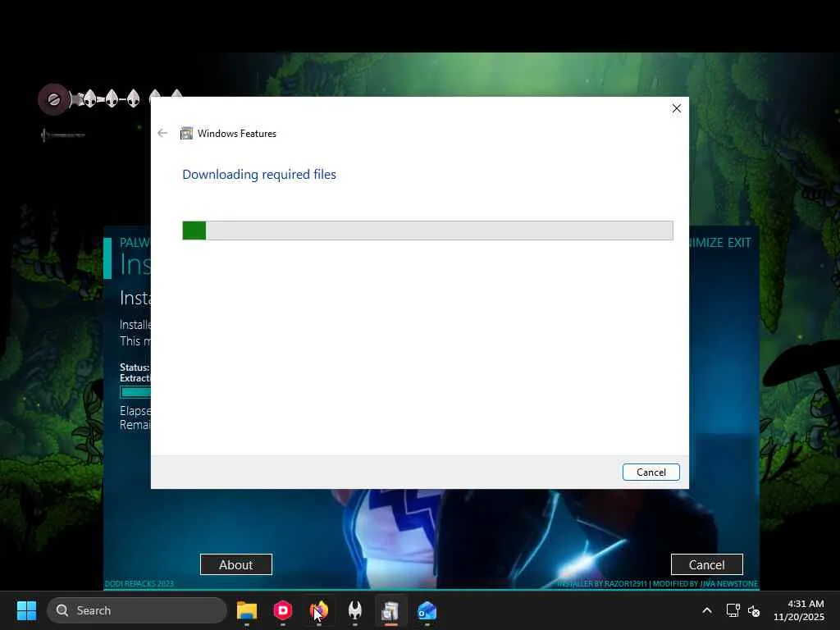Select the installer extraction progress bar
840x630 pixels.
(x=135, y=392)
